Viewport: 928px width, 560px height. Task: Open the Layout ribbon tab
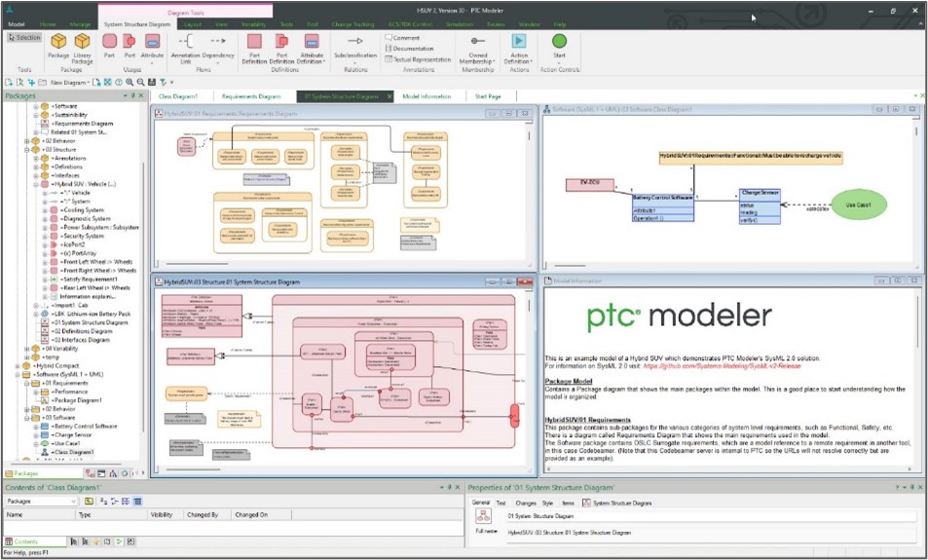(193, 23)
